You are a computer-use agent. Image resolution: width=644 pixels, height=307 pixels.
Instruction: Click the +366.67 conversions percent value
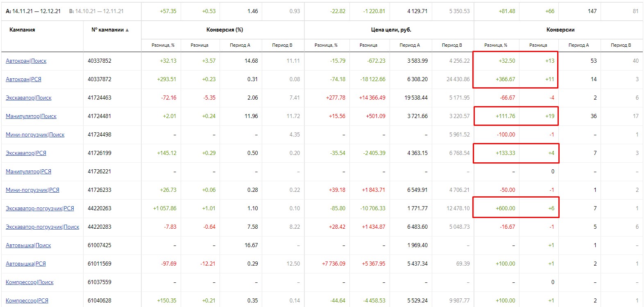coord(505,79)
